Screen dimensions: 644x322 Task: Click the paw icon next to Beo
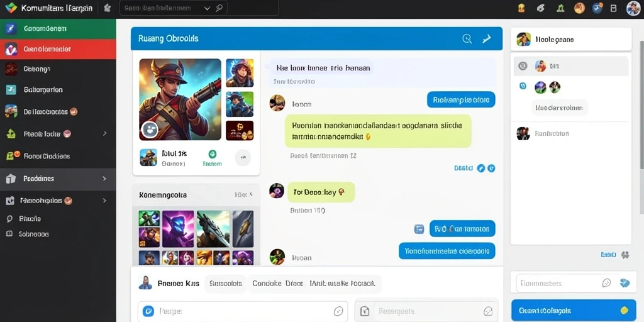point(625,255)
